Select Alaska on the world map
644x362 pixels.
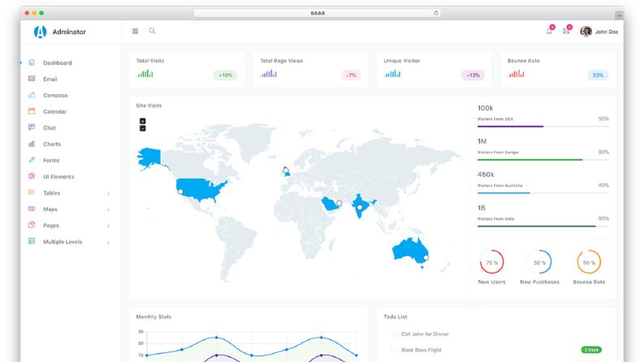[x=150, y=158]
